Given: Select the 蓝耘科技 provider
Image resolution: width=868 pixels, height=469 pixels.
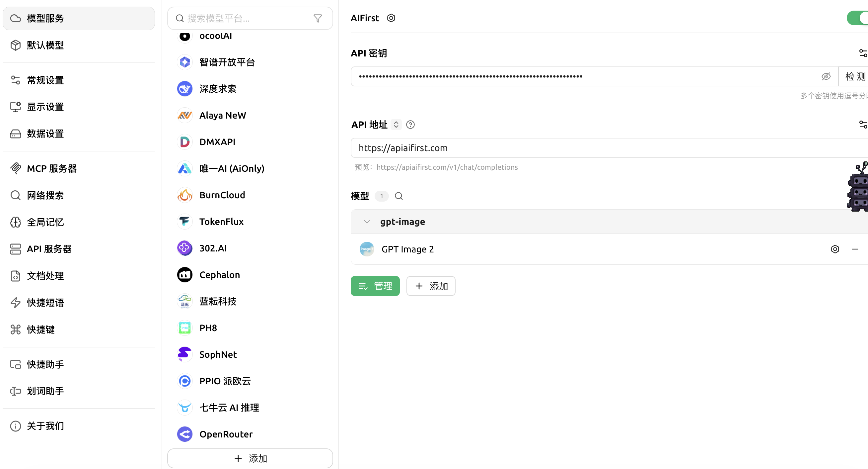Looking at the screenshot, I should coord(250,301).
